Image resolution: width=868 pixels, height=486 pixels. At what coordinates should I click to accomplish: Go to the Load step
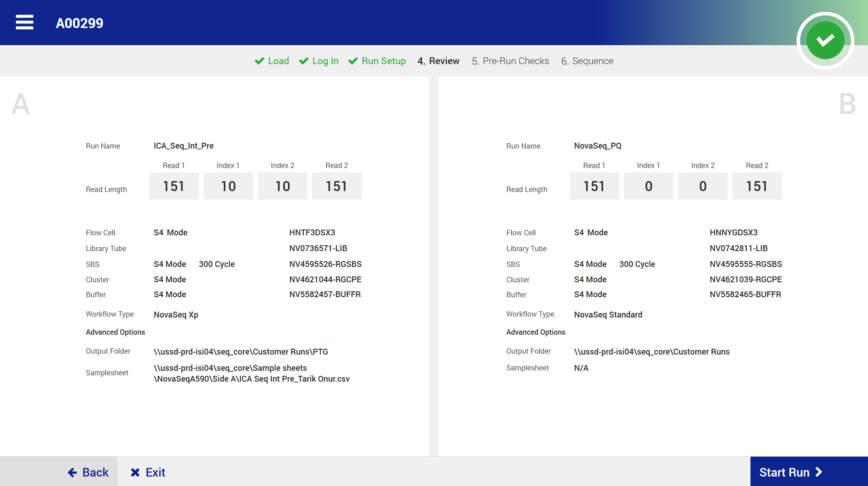tap(272, 61)
